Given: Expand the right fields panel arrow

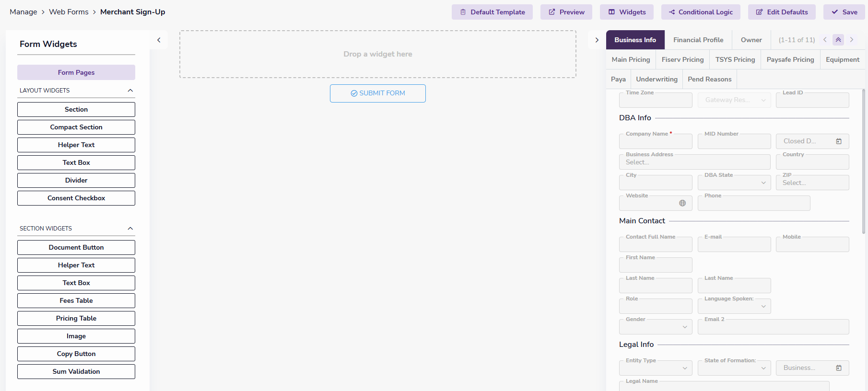Looking at the screenshot, I should [597, 40].
